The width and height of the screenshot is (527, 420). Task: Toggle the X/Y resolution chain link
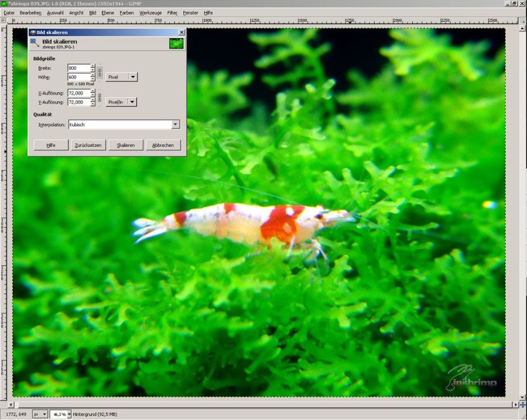(x=99, y=98)
